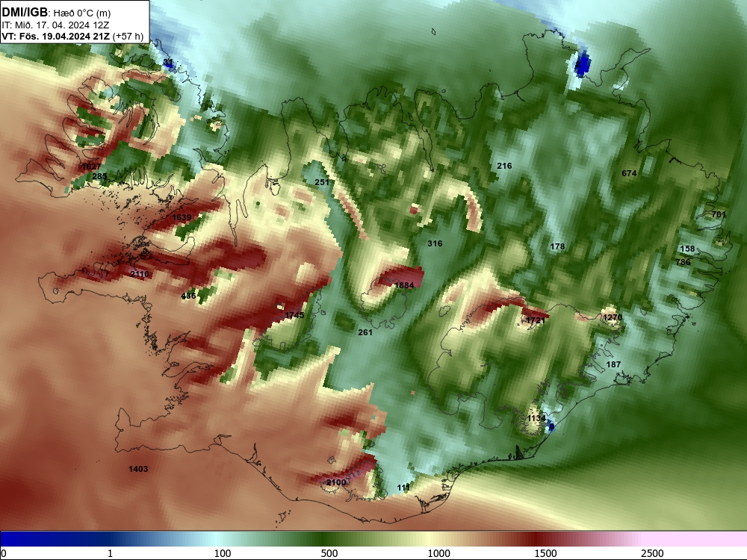Click the 1500 label on the color scale
Screen dimensions: 747x560
(x=545, y=553)
